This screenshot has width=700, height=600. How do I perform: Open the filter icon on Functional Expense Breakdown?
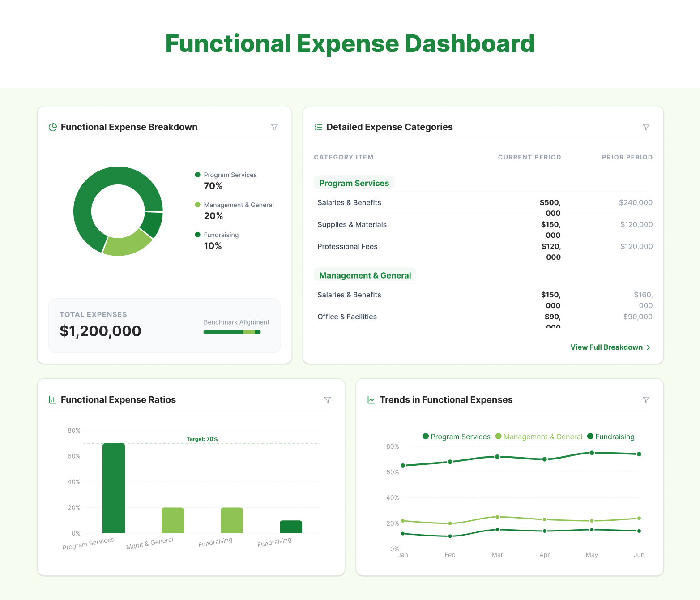click(274, 127)
